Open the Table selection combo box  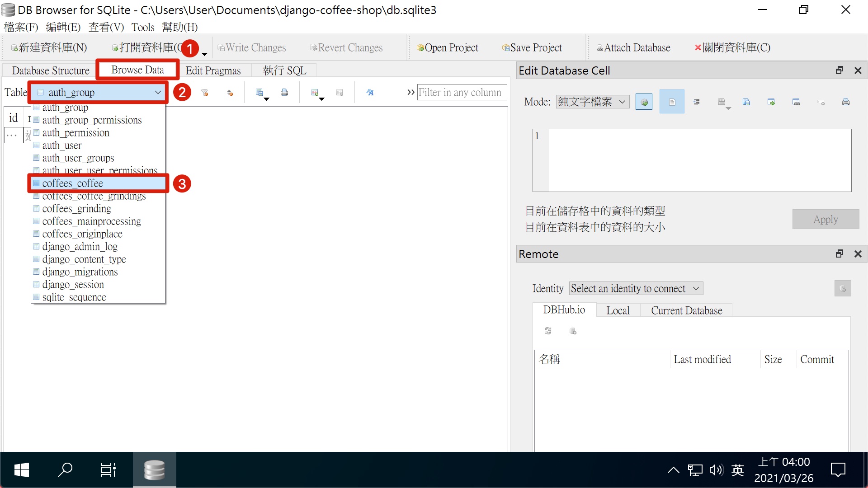98,92
